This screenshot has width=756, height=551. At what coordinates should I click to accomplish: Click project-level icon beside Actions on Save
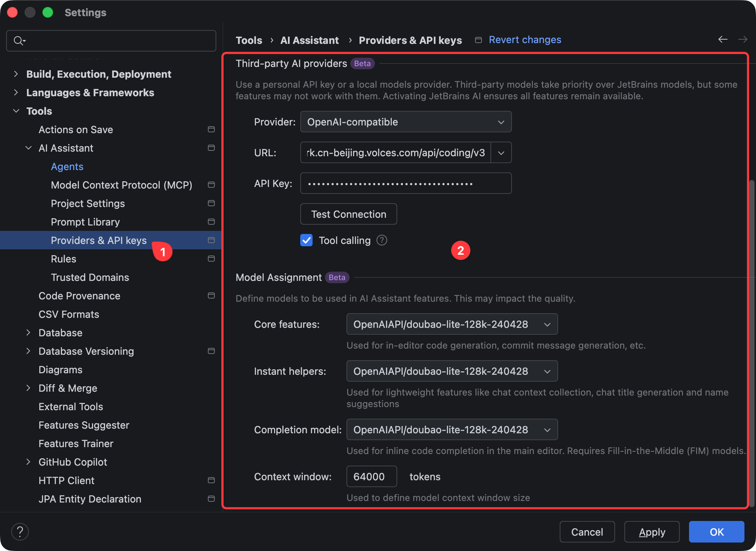click(x=211, y=129)
